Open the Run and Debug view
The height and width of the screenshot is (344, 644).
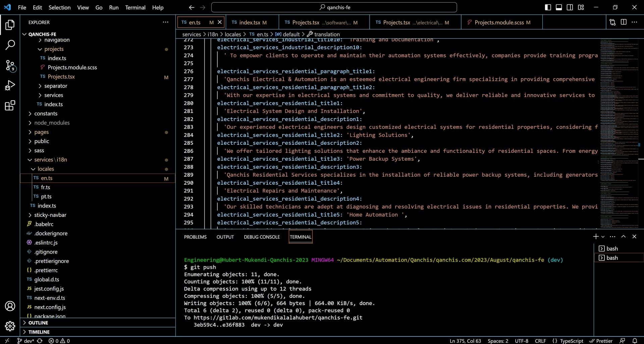click(10, 85)
